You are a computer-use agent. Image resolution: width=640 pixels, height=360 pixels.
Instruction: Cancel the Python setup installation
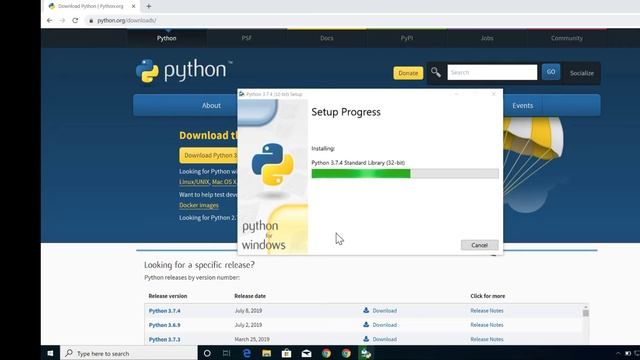479,245
